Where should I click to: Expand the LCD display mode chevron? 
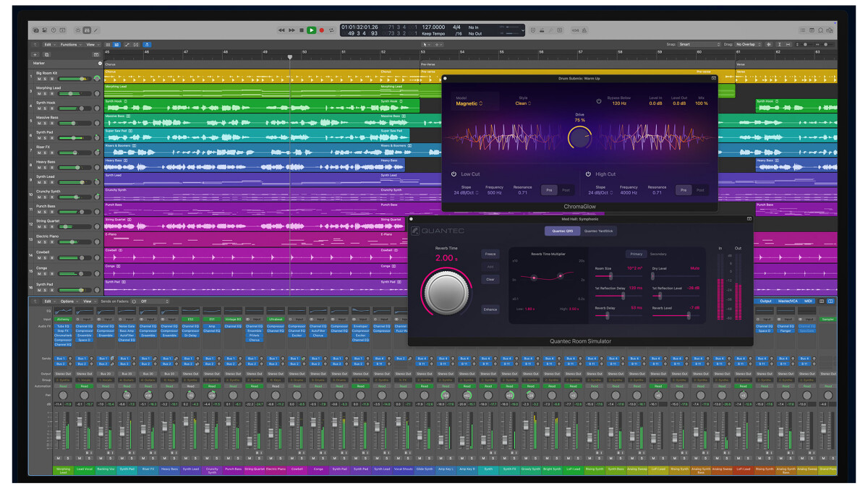coord(522,30)
